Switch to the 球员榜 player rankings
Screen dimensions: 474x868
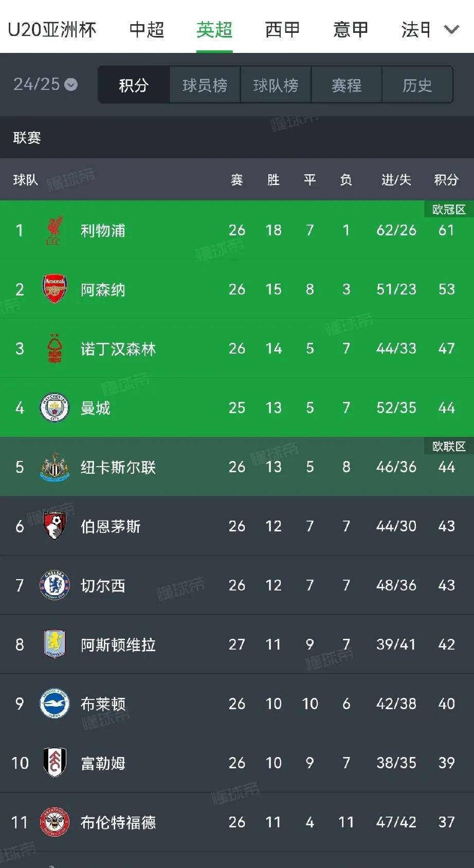205,85
